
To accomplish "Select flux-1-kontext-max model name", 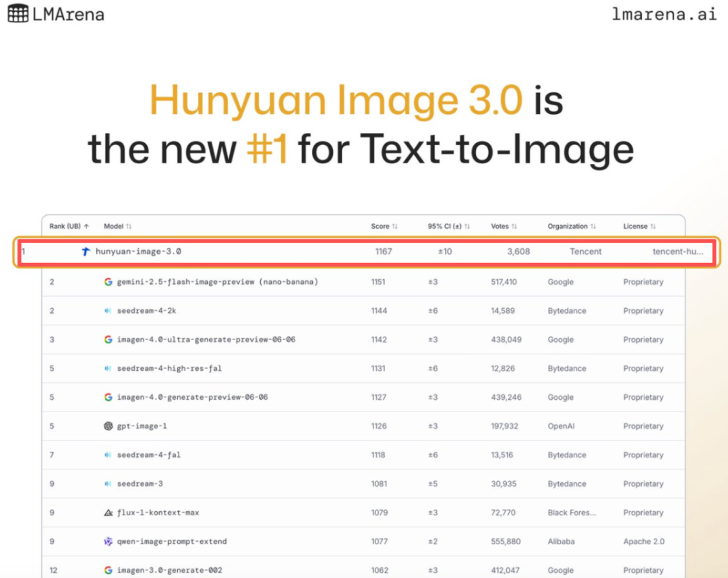I will tap(158, 513).
